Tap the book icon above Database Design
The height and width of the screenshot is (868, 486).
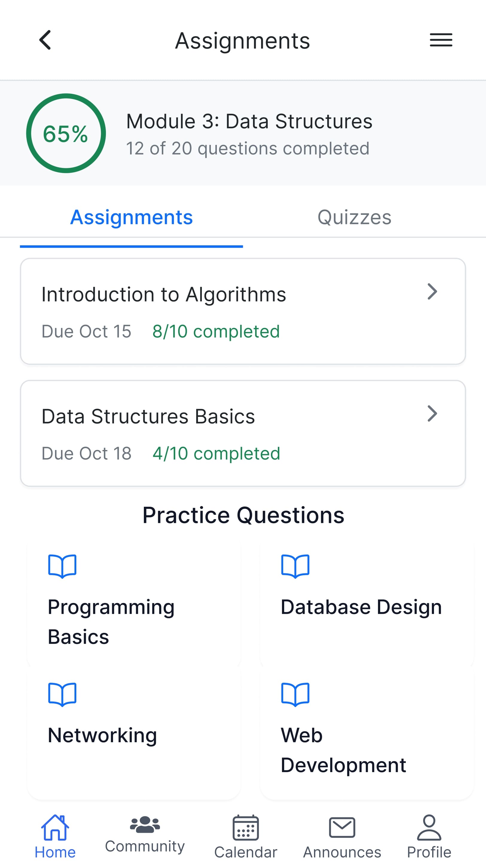295,566
